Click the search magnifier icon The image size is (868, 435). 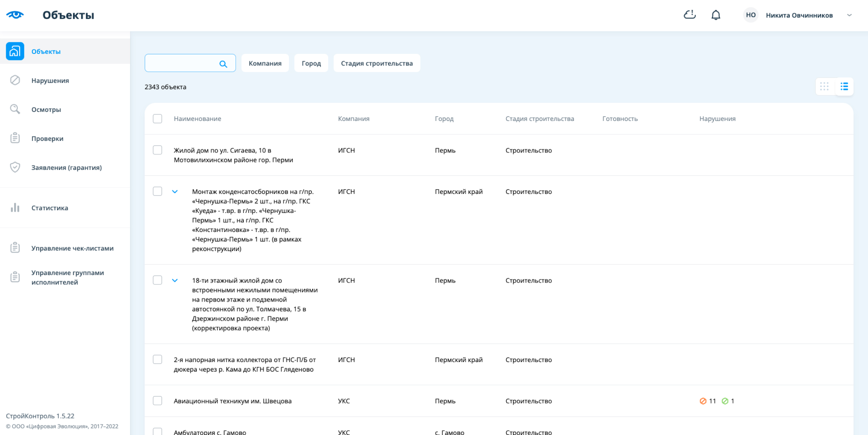(223, 64)
